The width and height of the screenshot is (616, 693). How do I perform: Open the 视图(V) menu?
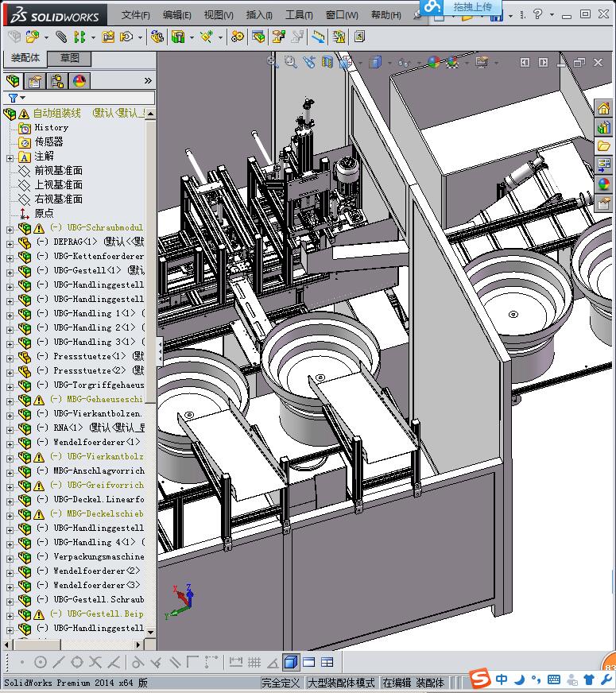(x=219, y=15)
